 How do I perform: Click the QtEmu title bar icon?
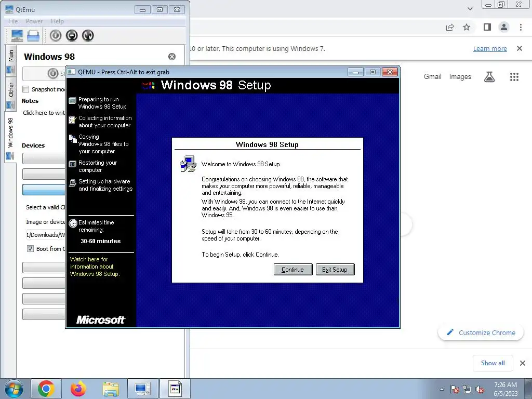9,9
